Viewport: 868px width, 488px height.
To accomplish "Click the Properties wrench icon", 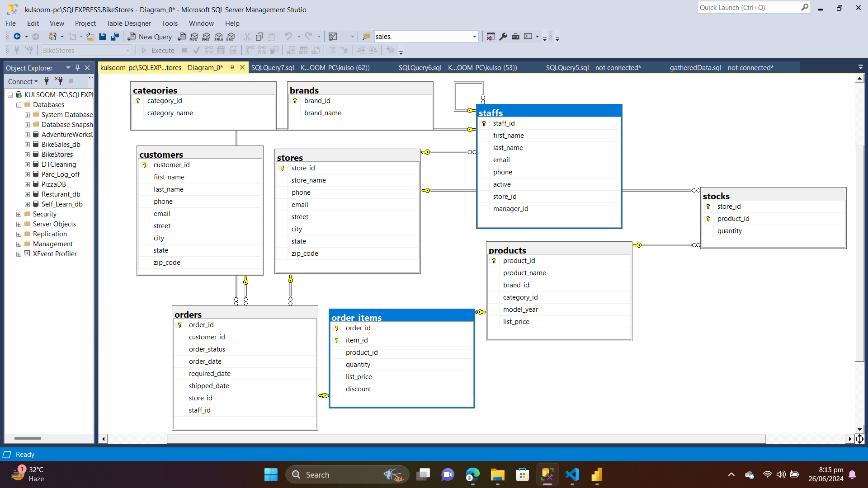I will pos(503,37).
